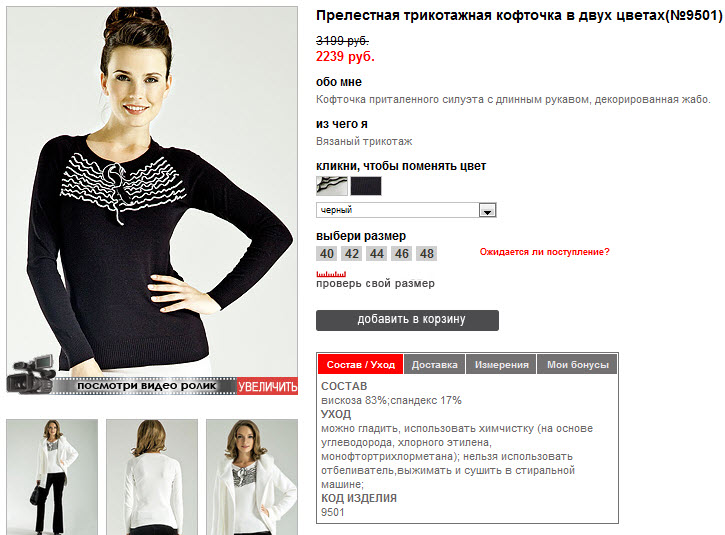Choose size 42
Image resolution: width=725 pixels, height=535 pixels.
351,253
